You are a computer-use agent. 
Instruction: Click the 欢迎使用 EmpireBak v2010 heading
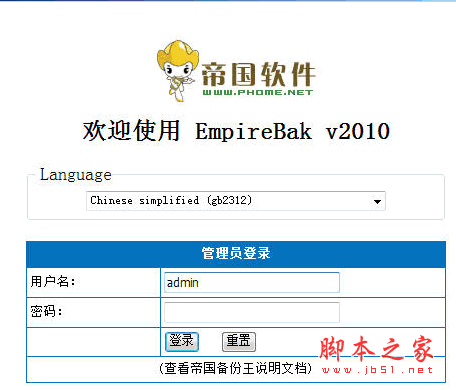tap(236, 131)
